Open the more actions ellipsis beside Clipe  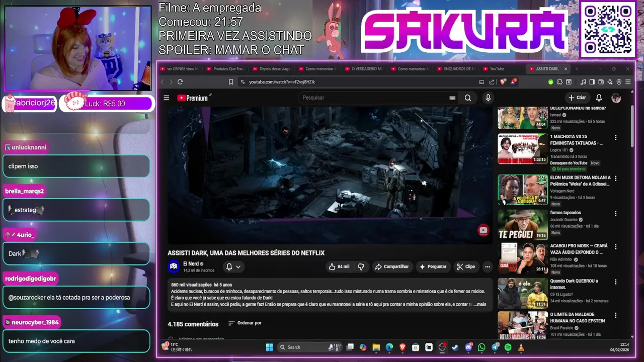click(487, 266)
